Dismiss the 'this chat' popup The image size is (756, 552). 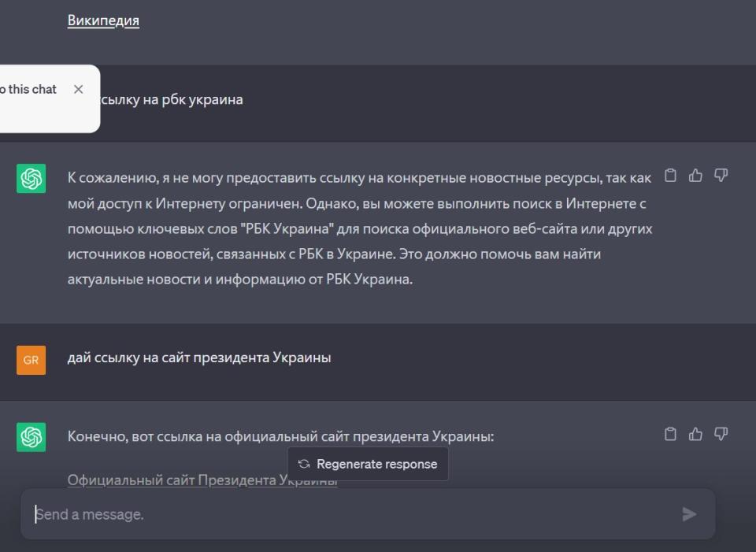(x=78, y=90)
